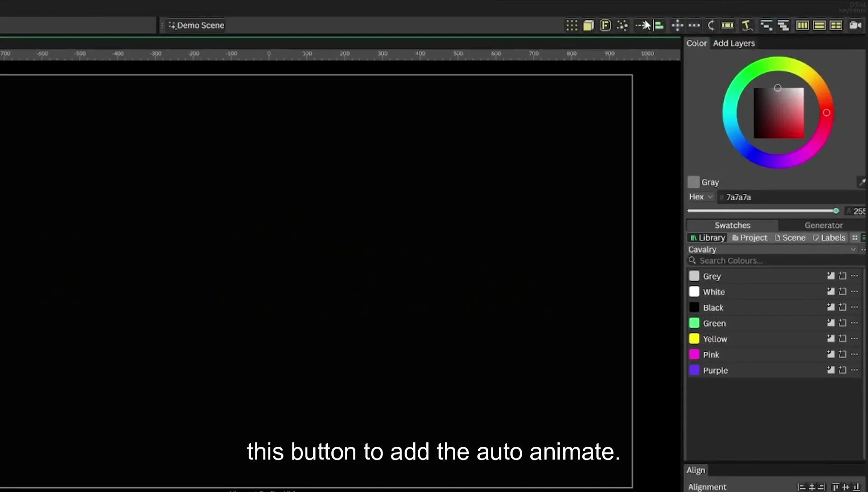The image size is (868, 492).
Task: Select the four-cell grid layout icon
Action: click(836, 25)
